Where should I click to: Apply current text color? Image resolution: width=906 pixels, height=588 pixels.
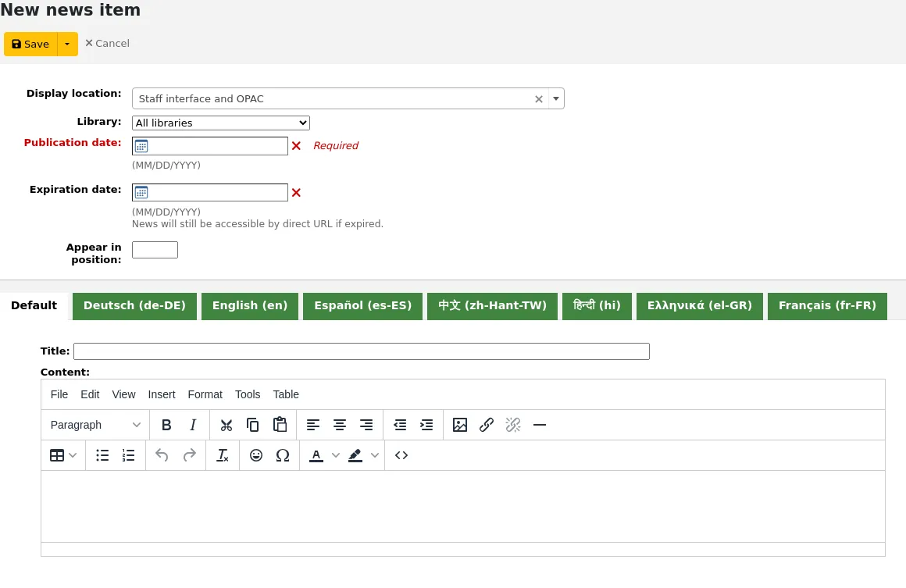(316, 456)
